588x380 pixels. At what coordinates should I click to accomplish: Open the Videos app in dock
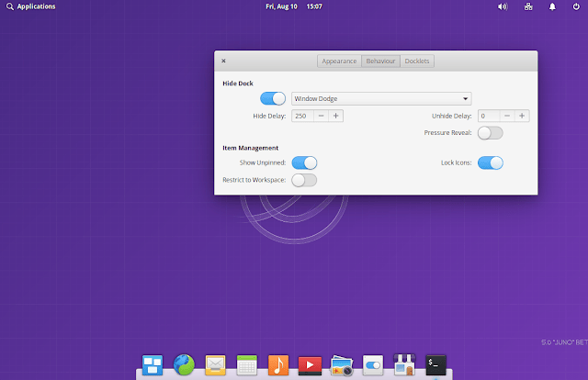310,365
